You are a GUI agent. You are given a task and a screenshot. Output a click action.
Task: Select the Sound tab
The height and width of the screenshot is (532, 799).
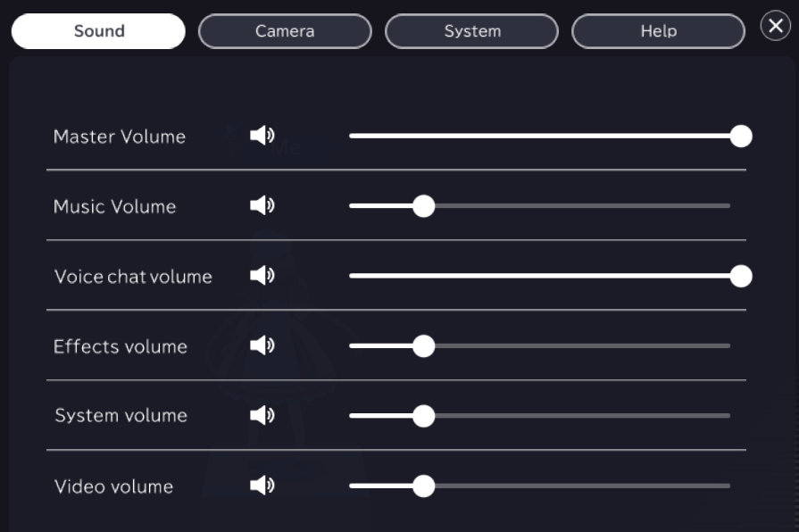(x=98, y=31)
